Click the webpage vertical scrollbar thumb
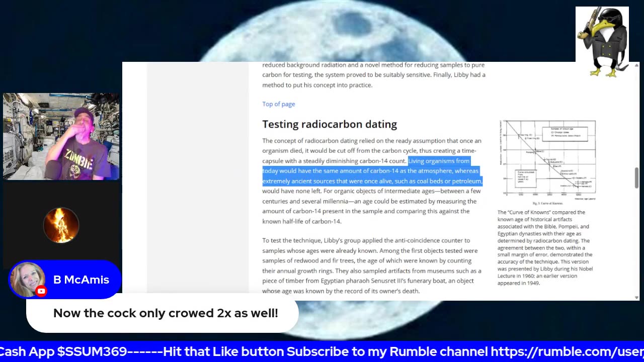The width and height of the screenshot is (644, 362). pyautogui.click(x=637, y=178)
